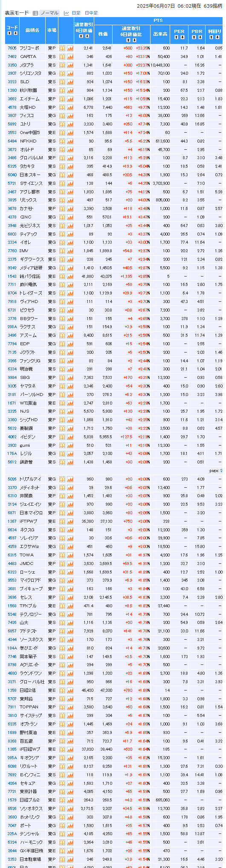The width and height of the screenshot is (226, 868).
Task: Click the 株価 column header
Action: [103, 34]
